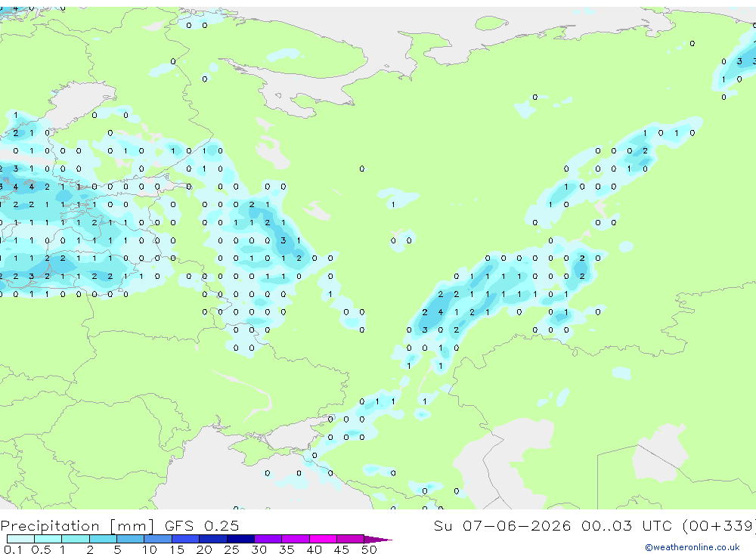Click the 'Su 07-06-2026 00..03 UTC' date label
Viewport: 756px width, 554px height.
553,525
